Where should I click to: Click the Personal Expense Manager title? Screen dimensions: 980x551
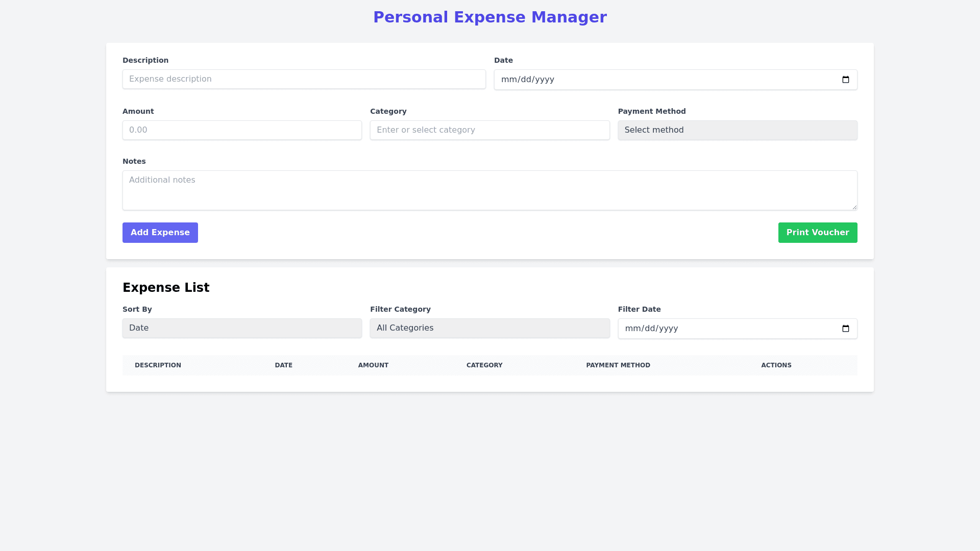coord(489,17)
